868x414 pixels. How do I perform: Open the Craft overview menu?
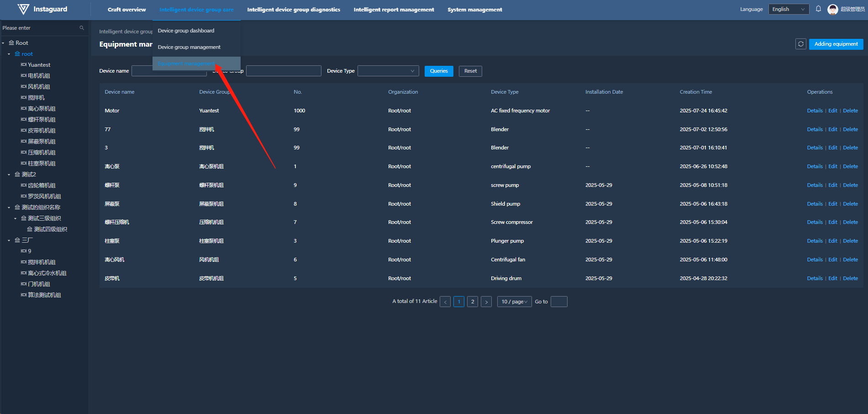click(127, 10)
